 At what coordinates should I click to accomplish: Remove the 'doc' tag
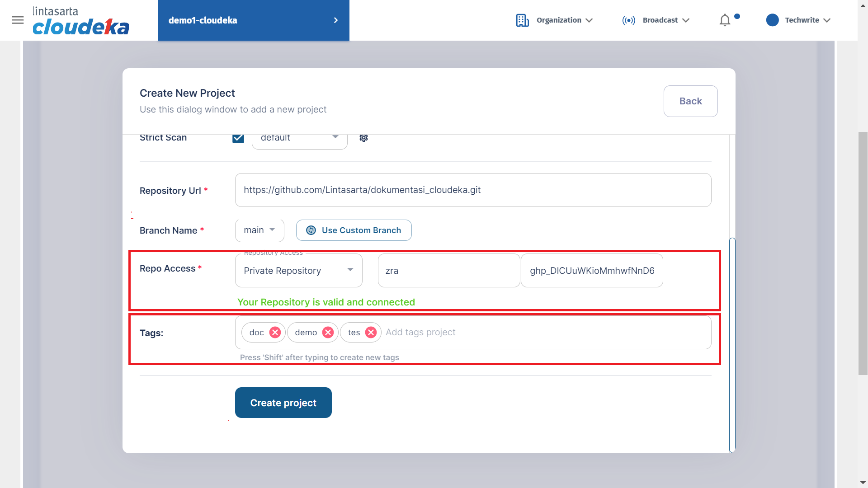275,333
